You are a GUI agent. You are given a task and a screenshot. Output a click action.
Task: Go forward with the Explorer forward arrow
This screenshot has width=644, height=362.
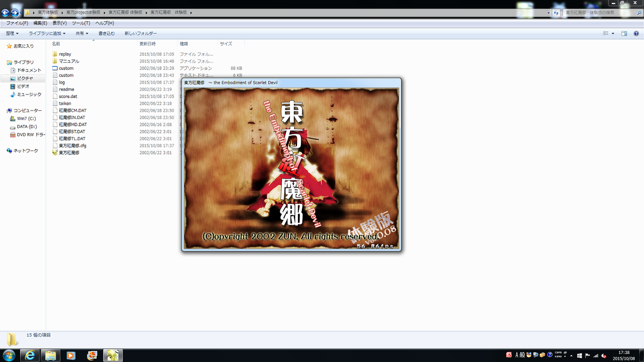tap(15, 13)
